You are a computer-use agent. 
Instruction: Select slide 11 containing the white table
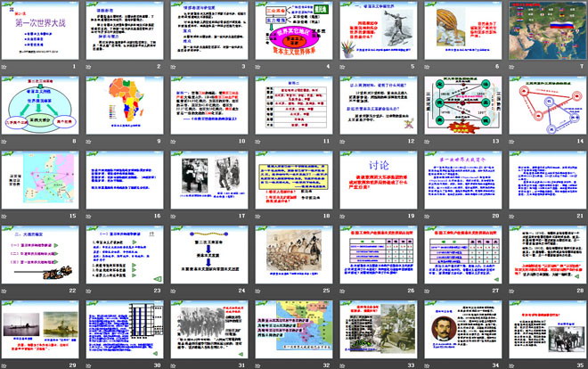(x=292, y=105)
